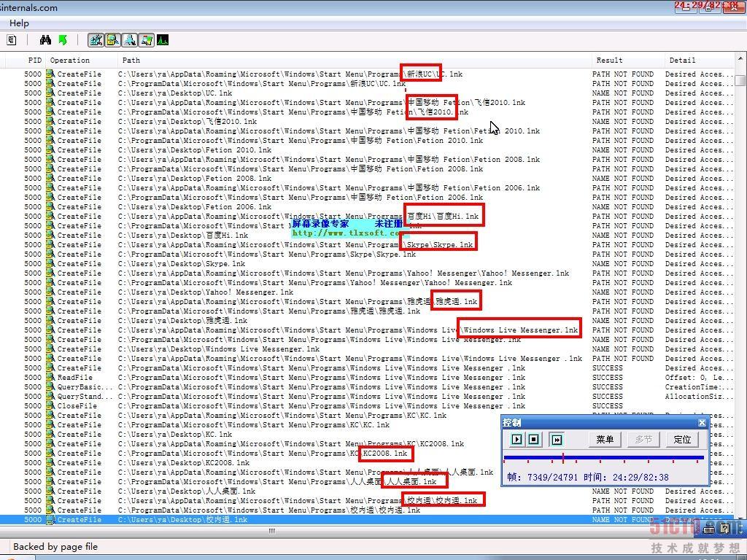Select path C:\Users\ya\Desktop\Yahoo! Messenger.lnk
Viewport: 747px width, 560px height.
point(205,292)
